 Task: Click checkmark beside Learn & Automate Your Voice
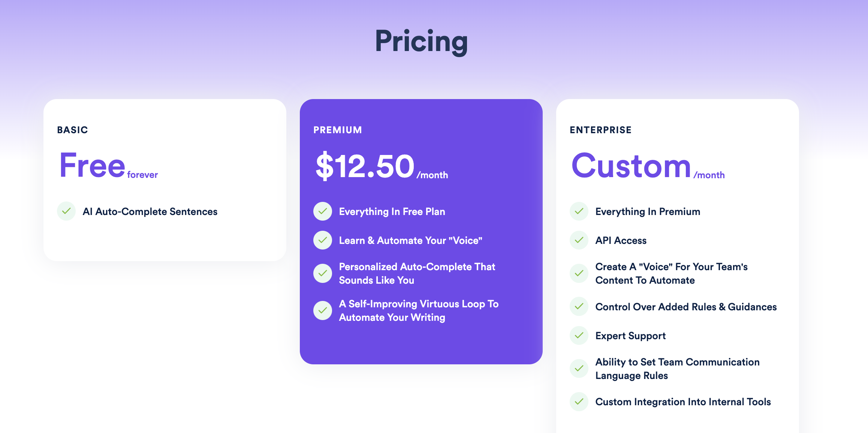click(323, 240)
